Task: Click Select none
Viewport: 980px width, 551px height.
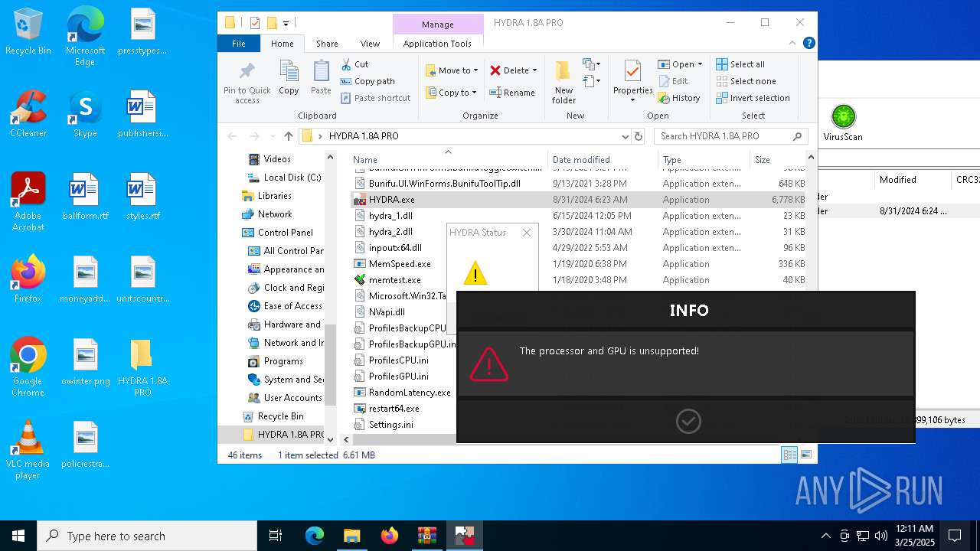Action: [x=746, y=81]
